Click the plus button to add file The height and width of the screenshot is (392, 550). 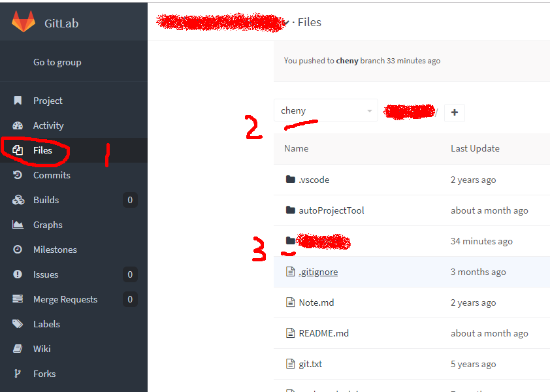455,112
